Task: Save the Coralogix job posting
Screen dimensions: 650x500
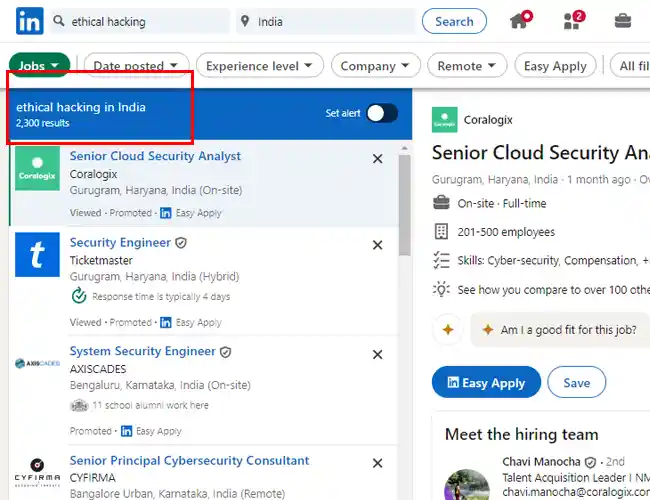Action: pyautogui.click(x=576, y=382)
